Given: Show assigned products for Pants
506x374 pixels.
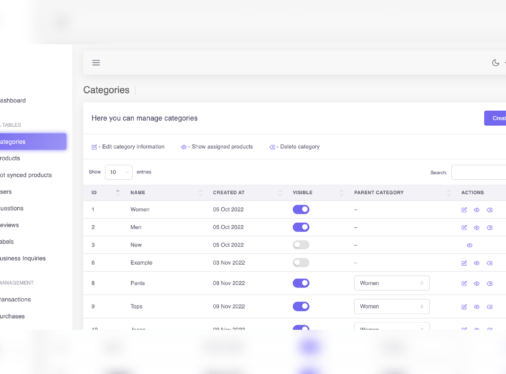Looking at the screenshot, I should coord(477,283).
